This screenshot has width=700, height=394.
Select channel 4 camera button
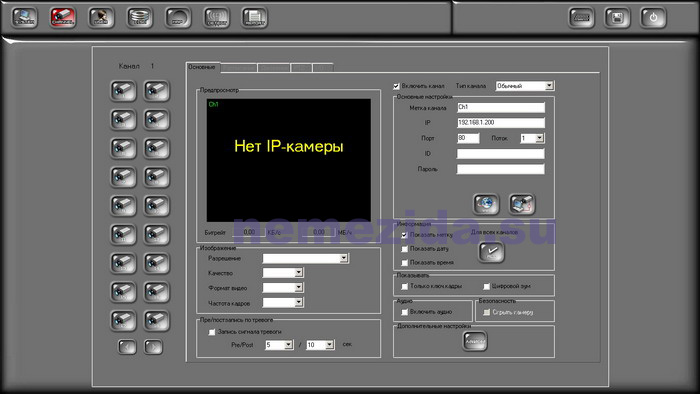157,120
